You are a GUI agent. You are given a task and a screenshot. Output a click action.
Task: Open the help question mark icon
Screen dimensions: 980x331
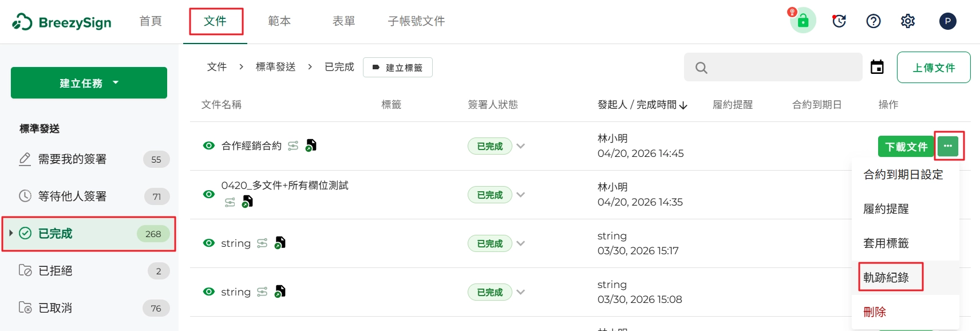(874, 21)
